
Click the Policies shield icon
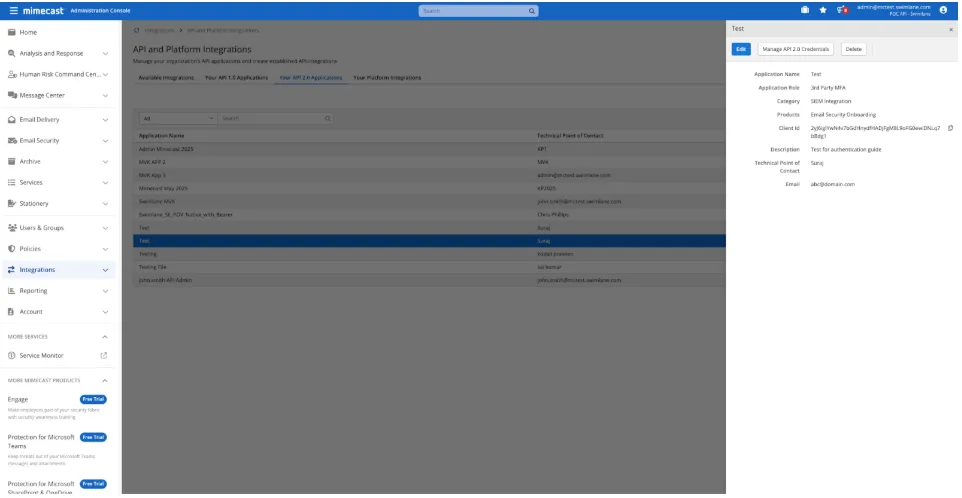point(12,248)
